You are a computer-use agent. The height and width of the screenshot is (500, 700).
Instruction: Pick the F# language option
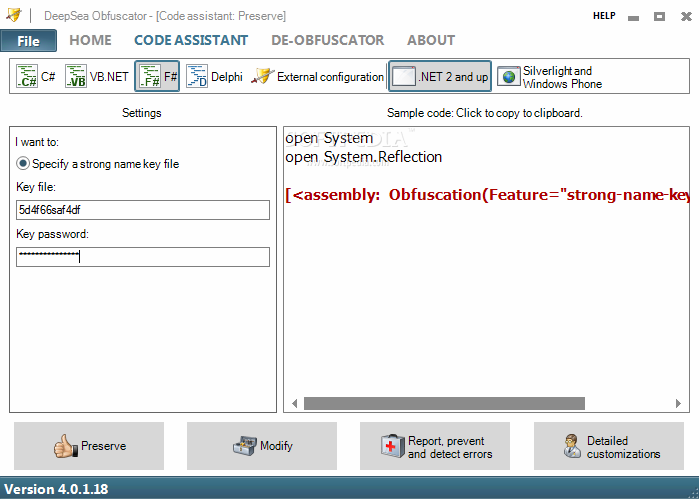click(157, 76)
